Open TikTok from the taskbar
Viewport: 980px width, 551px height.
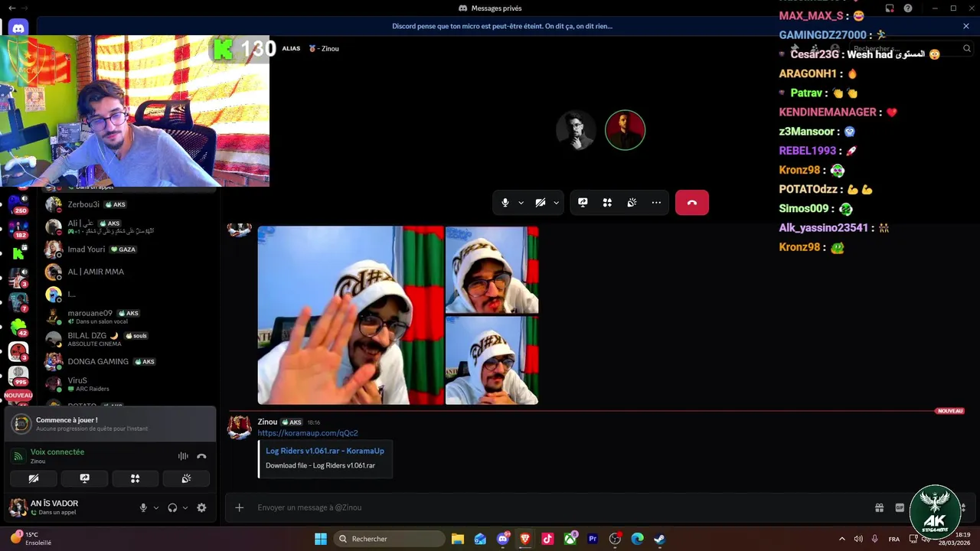point(547,539)
